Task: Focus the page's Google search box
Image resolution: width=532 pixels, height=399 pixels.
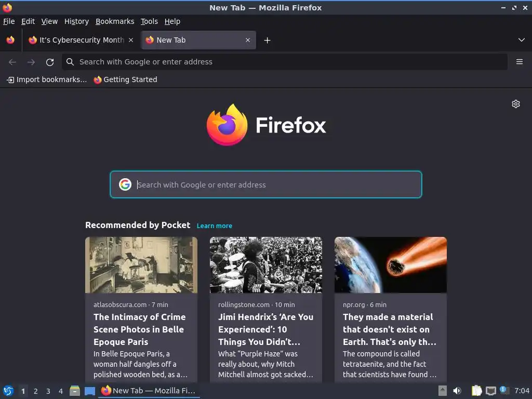Action: pyautogui.click(x=266, y=184)
